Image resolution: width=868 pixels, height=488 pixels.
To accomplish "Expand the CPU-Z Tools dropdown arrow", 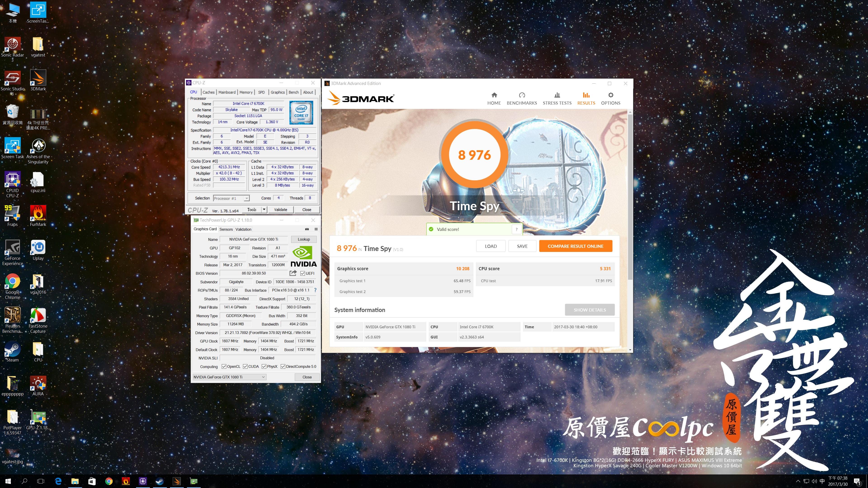I will coord(264,209).
